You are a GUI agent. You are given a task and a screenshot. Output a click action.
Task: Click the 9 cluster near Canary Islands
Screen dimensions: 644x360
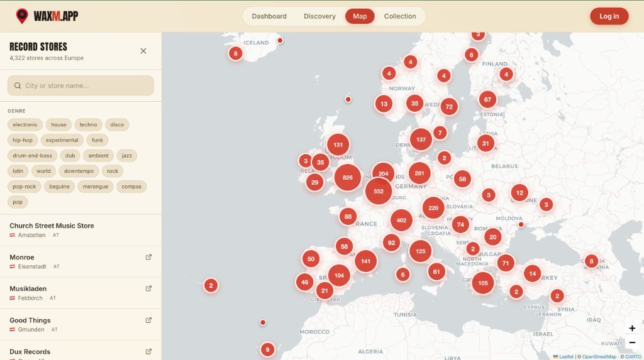point(267,350)
